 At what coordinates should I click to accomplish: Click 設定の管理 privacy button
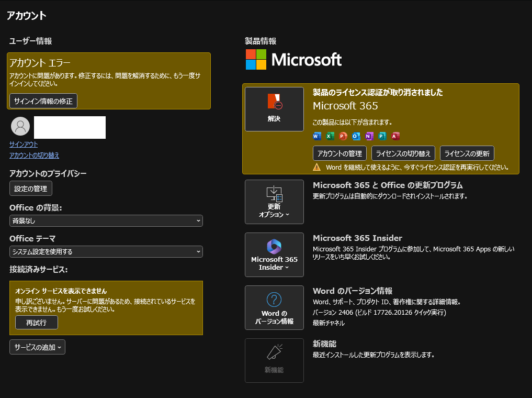pos(31,189)
